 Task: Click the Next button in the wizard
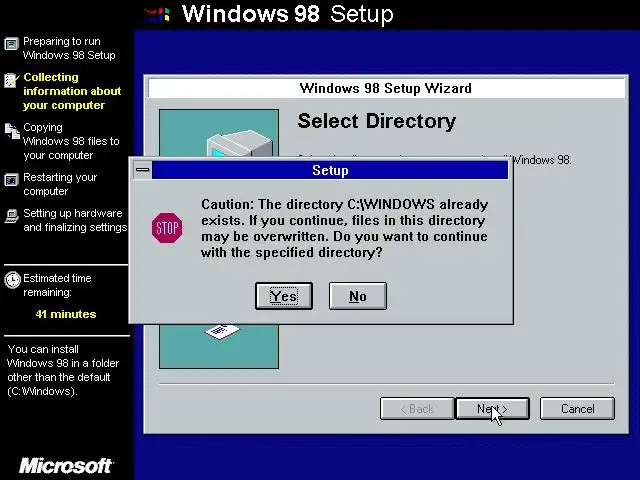(x=492, y=409)
